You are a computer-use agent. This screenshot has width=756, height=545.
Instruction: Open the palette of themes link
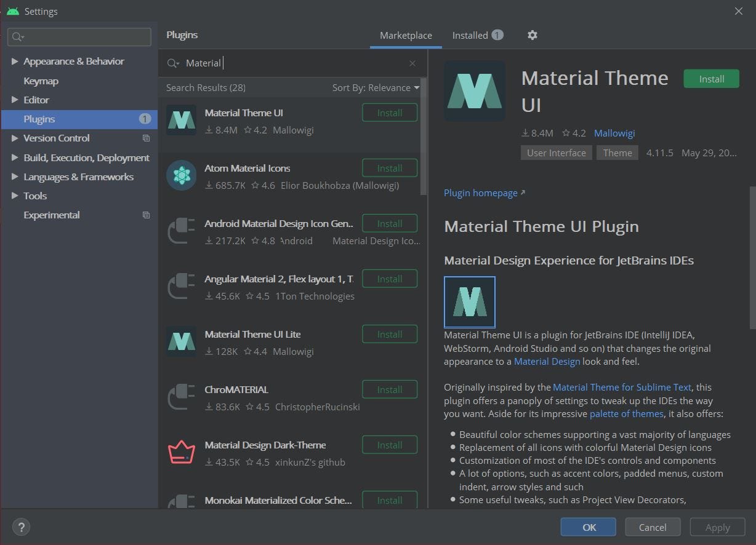pyautogui.click(x=627, y=413)
